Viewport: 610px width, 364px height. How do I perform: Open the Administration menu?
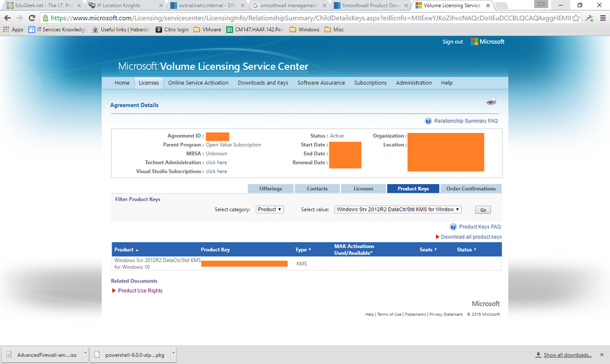tap(414, 83)
